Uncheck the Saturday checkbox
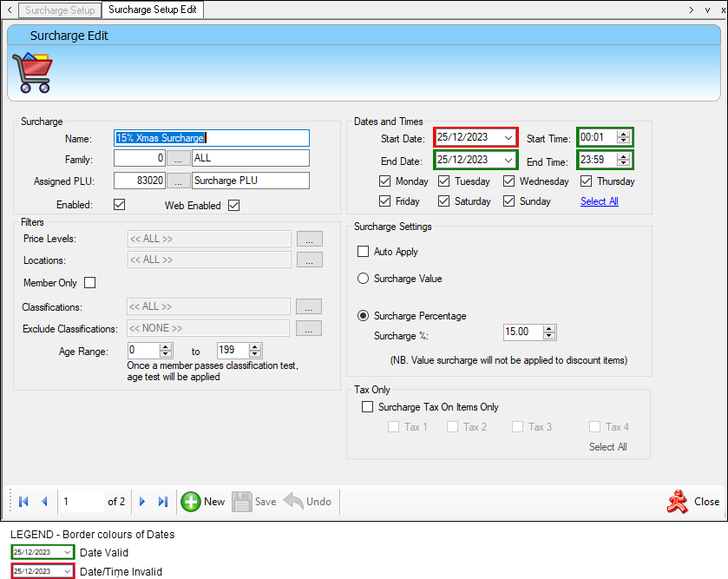This screenshot has width=728, height=579. click(446, 201)
